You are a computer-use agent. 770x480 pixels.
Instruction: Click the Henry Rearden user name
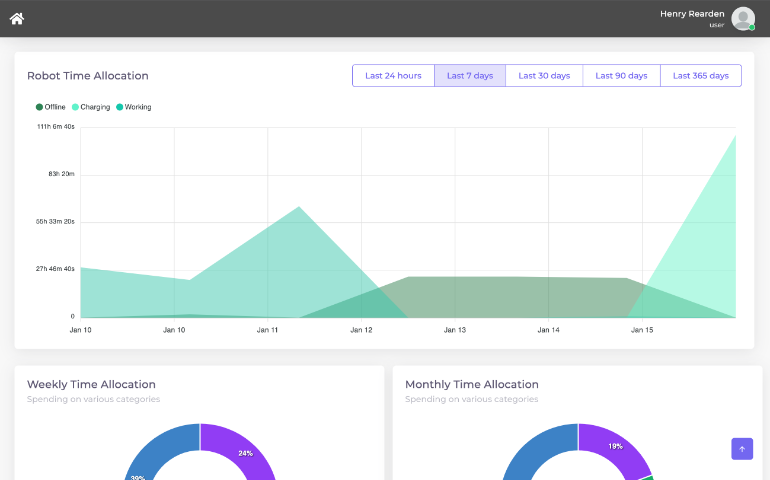click(x=692, y=14)
